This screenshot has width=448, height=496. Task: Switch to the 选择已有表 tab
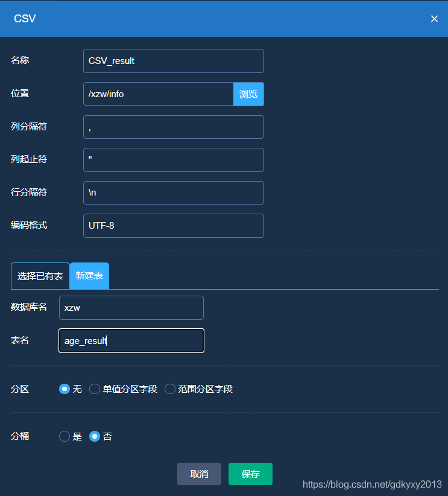pyautogui.click(x=40, y=276)
